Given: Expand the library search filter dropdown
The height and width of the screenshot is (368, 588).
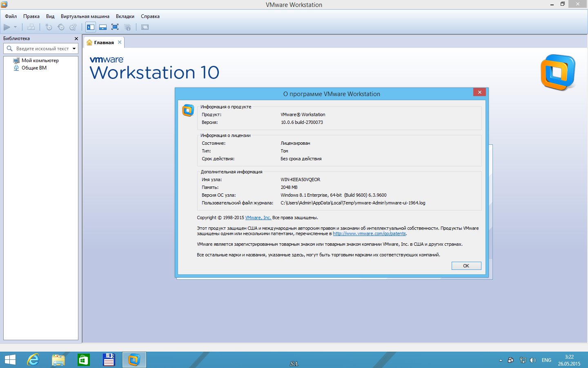Looking at the screenshot, I should point(74,49).
